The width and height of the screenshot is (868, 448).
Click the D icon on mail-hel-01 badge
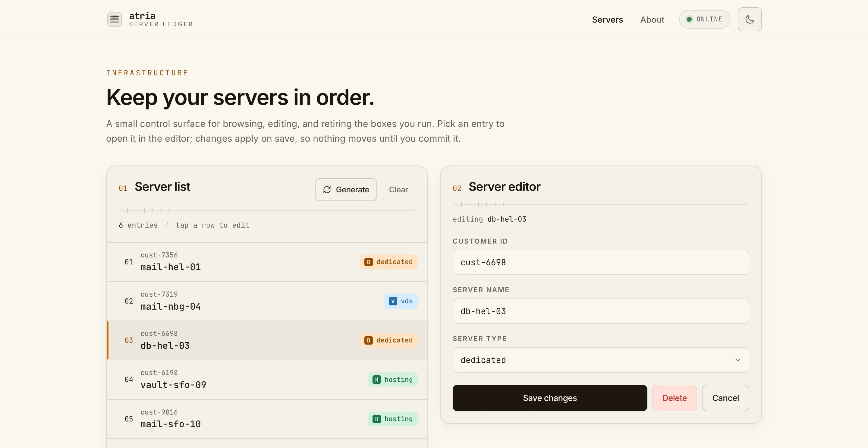tap(368, 262)
